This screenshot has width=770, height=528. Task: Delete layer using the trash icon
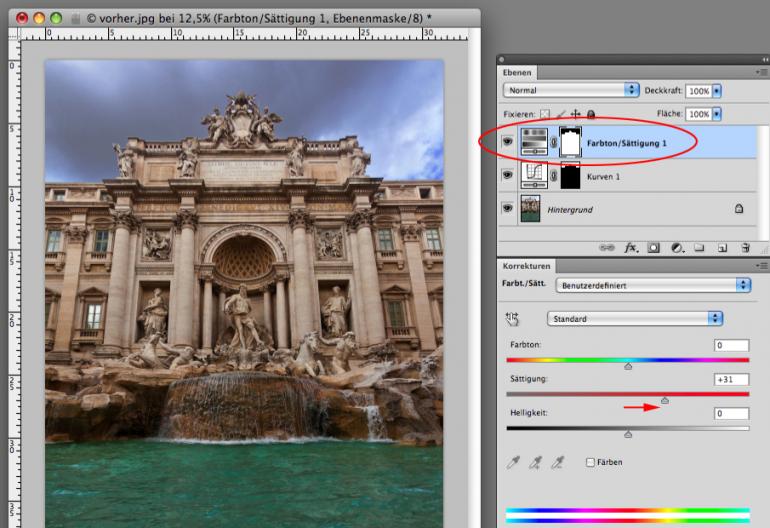pos(744,246)
